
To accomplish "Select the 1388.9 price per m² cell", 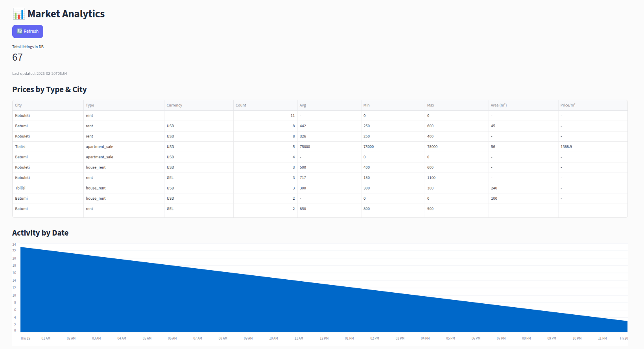I will coord(566,147).
